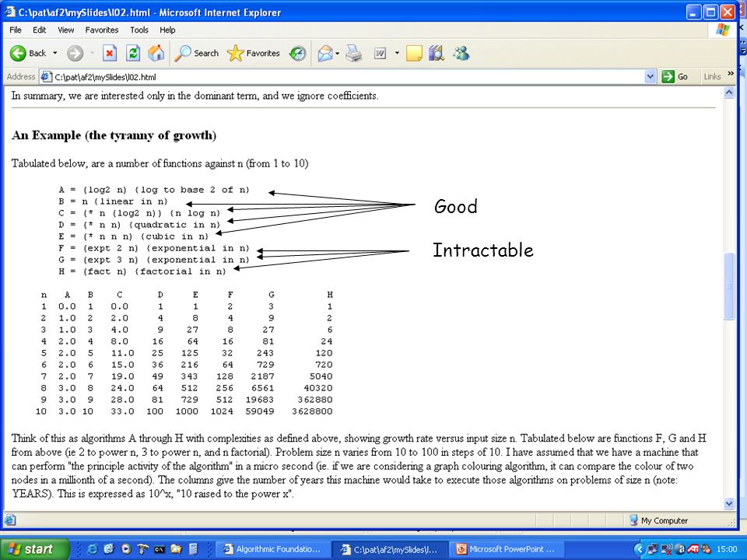Show browsing History with clock icon
The width and height of the screenshot is (747, 560).
[x=298, y=54]
